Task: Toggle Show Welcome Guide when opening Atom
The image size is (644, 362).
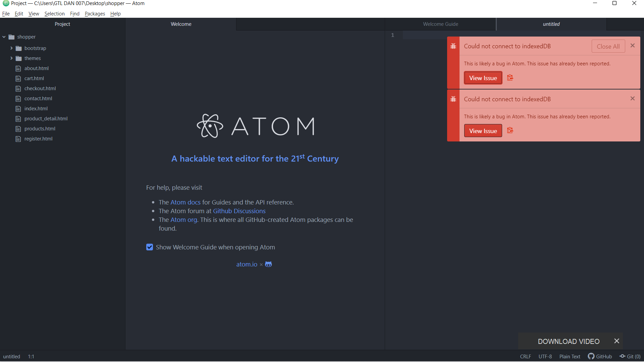Action: 150,247
